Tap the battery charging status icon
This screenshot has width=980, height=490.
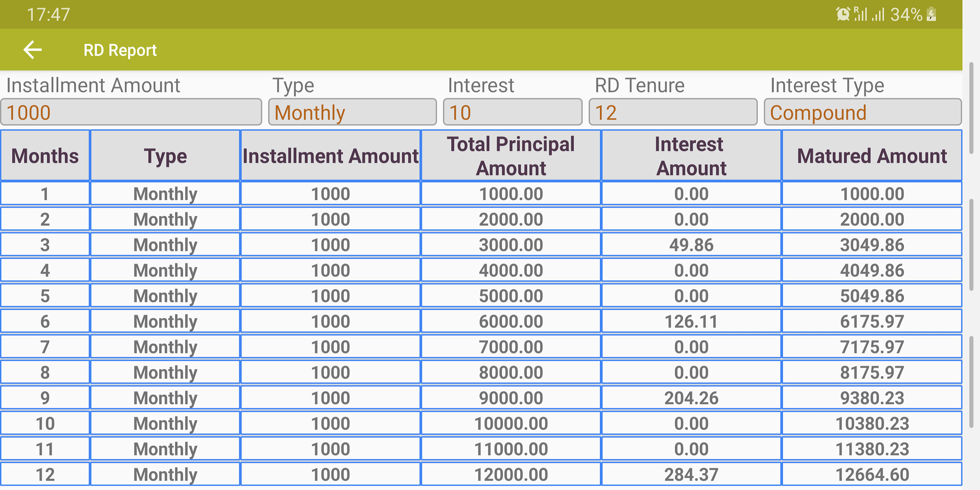click(931, 15)
